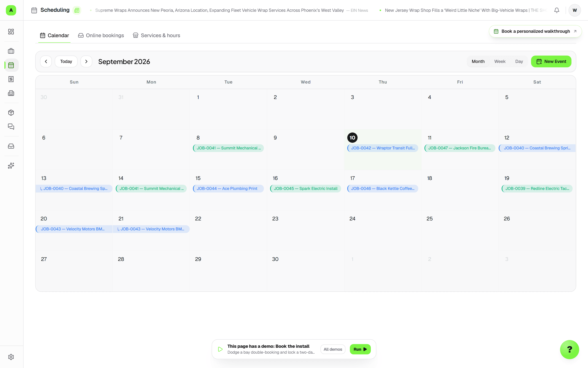Switch to Services & hours tab

click(x=157, y=36)
